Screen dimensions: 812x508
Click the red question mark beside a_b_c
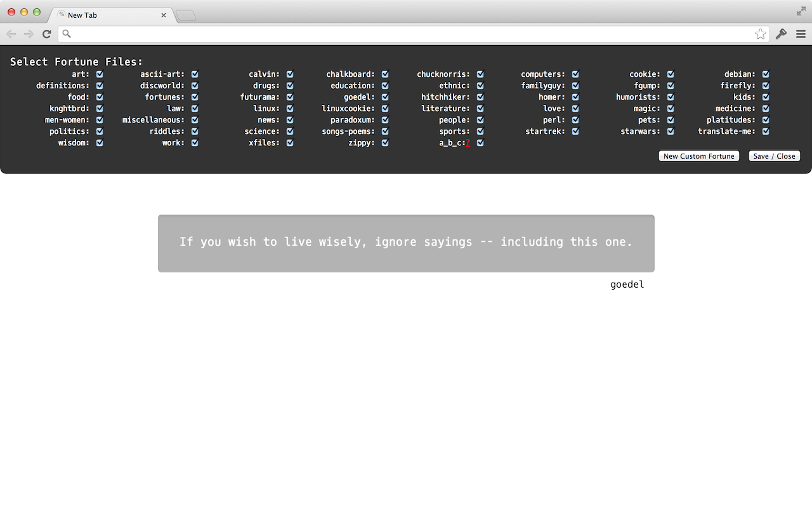click(468, 144)
